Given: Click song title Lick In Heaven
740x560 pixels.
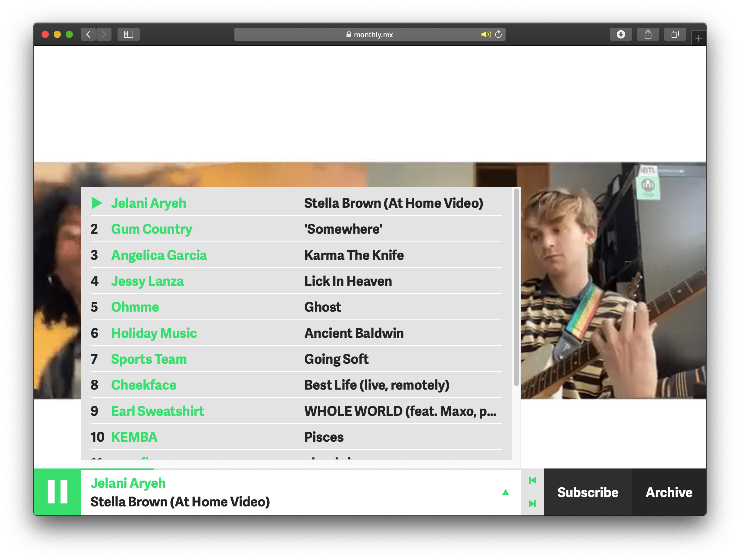Looking at the screenshot, I should coord(348,281).
